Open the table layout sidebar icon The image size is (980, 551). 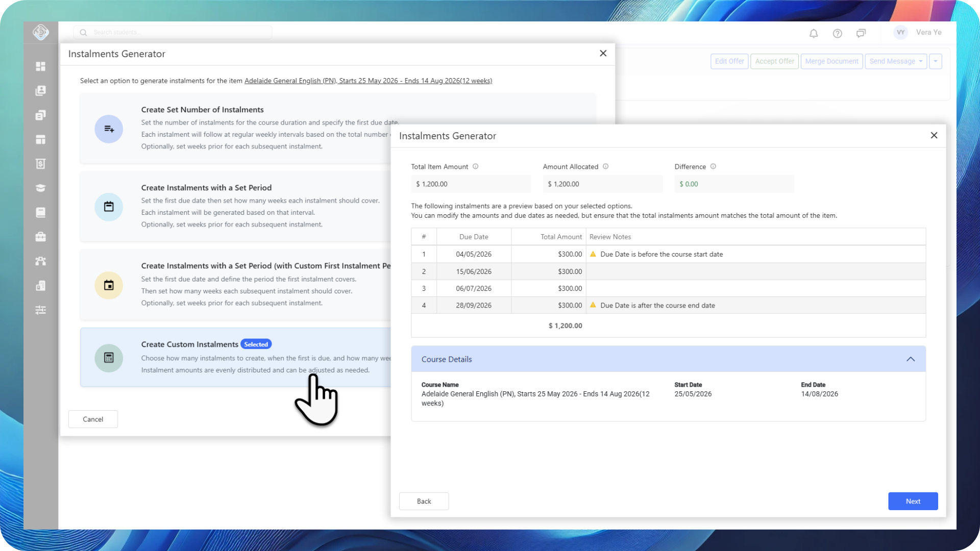41,139
